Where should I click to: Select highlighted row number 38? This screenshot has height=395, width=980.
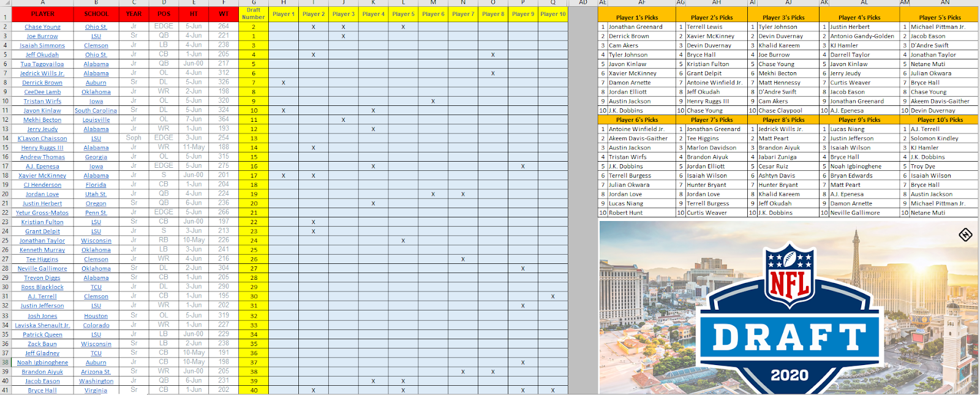[x=6, y=363]
